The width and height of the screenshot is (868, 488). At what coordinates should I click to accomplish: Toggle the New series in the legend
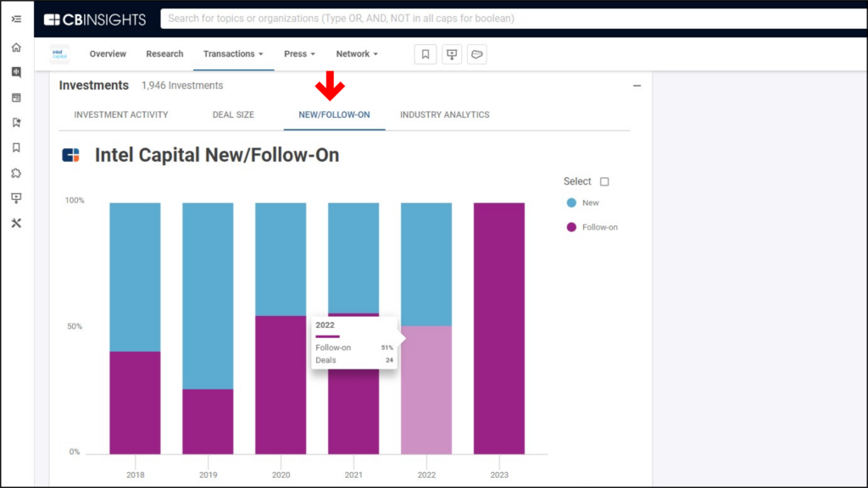click(583, 203)
